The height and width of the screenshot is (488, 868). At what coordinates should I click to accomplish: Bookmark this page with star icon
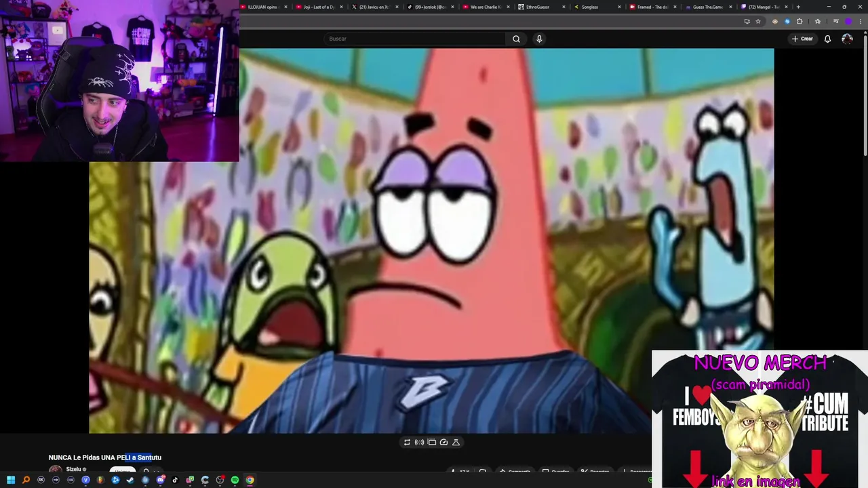[758, 21]
